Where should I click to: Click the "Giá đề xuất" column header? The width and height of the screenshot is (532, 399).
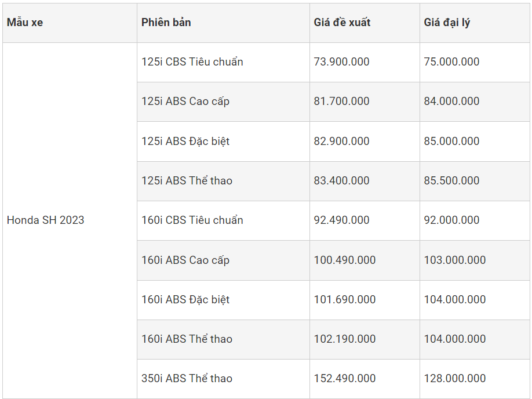click(x=342, y=23)
